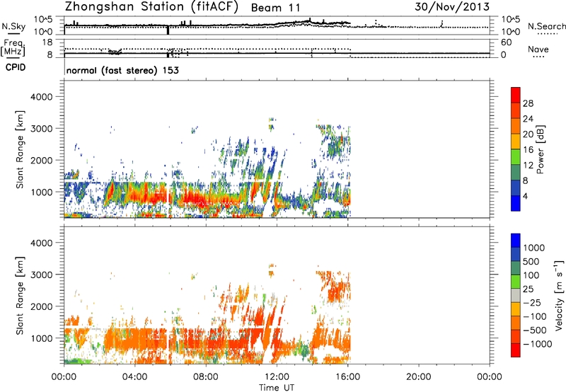Click the solid line sample under 'N.Sky'
The image size is (566, 392).
(13, 34)
